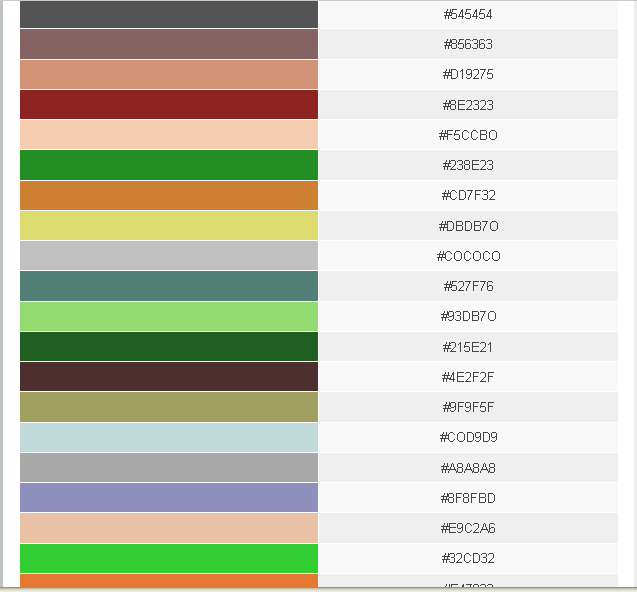The image size is (637, 592).
Task: Pick the pale blue #C0D9D9 swatch
Action: (x=168, y=437)
